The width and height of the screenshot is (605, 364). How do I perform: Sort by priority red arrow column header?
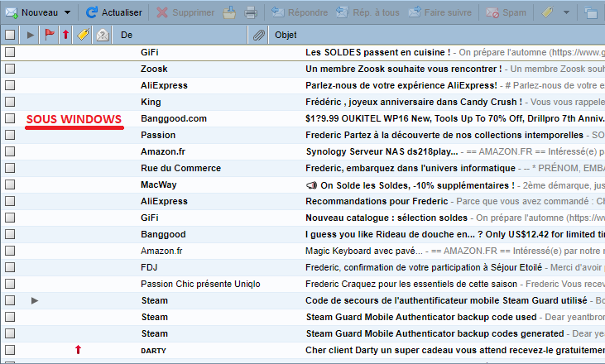pyautogui.click(x=65, y=35)
